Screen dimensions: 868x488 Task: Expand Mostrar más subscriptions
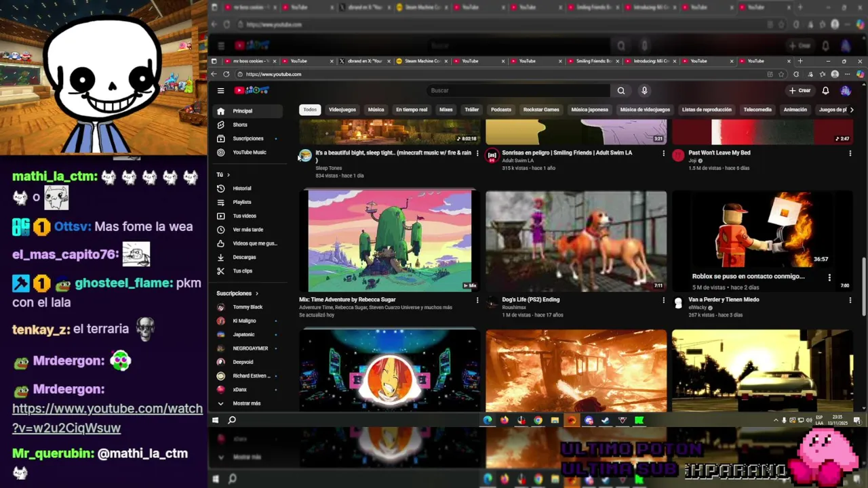248,403
